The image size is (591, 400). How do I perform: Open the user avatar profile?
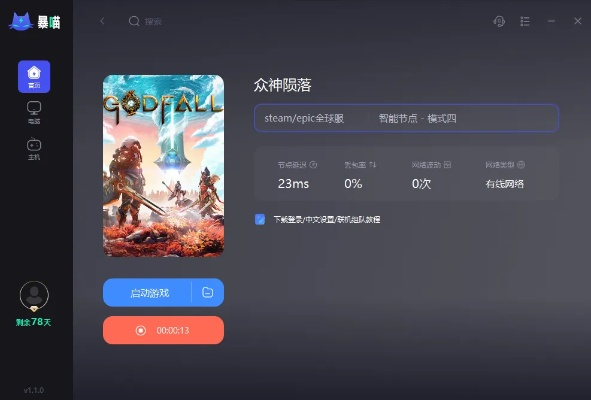tap(34, 296)
